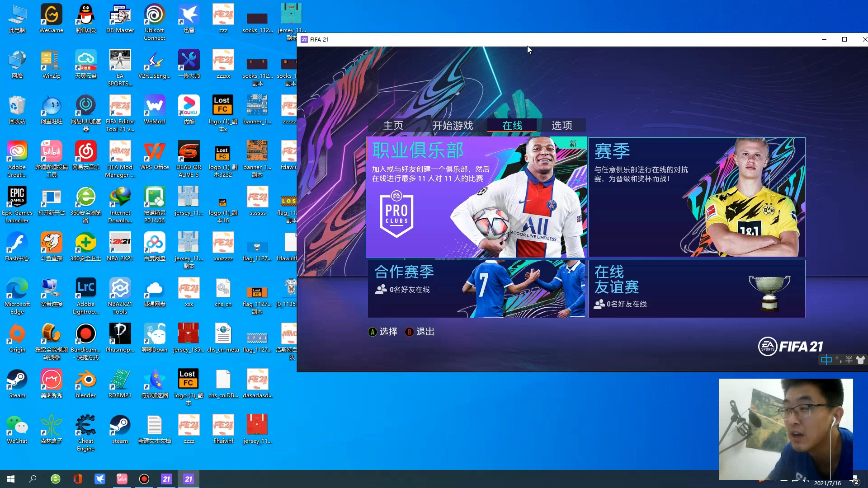
Task: Switch to the active FIFA 21 taskbar button
Action: [x=189, y=479]
